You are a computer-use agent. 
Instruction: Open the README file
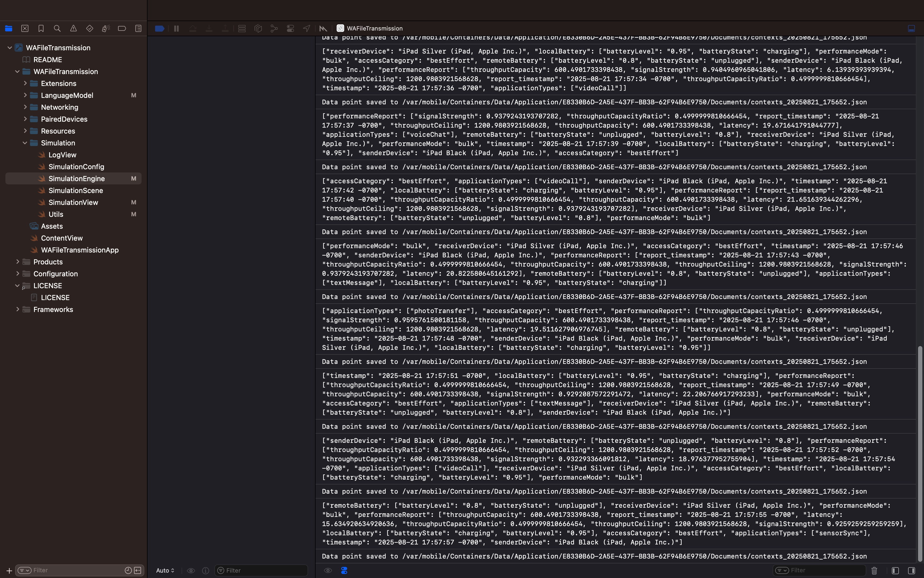click(47, 60)
